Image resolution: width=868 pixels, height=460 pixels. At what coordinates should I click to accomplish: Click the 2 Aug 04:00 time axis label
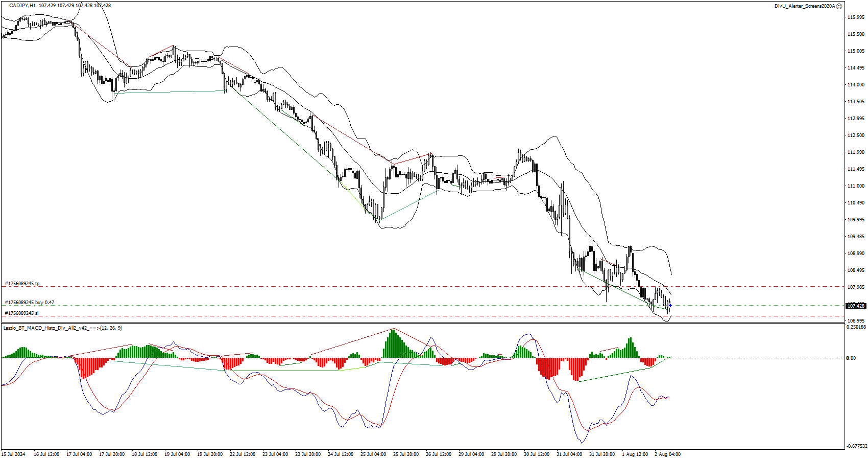pyautogui.click(x=667, y=454)
